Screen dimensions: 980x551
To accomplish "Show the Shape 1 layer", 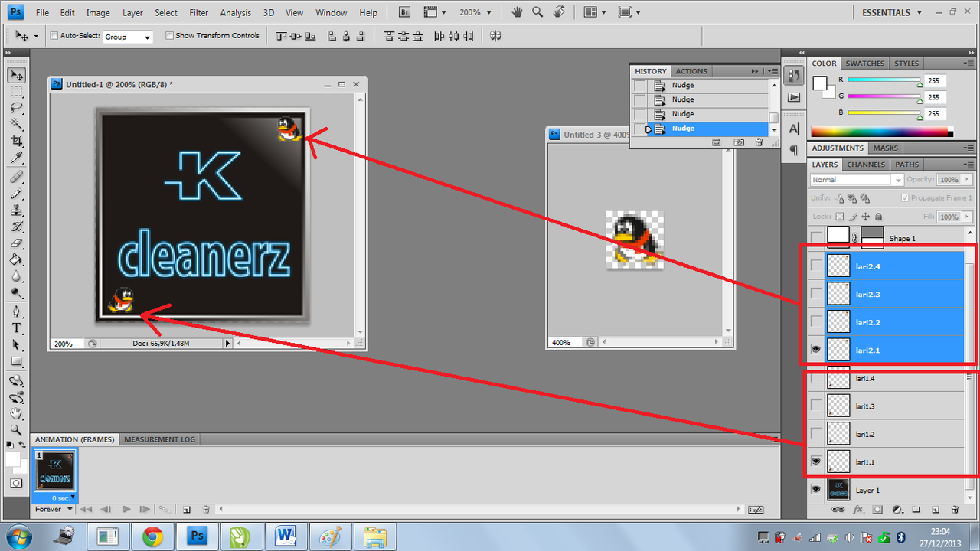I will pyautogui.click(x=816, y=237).
